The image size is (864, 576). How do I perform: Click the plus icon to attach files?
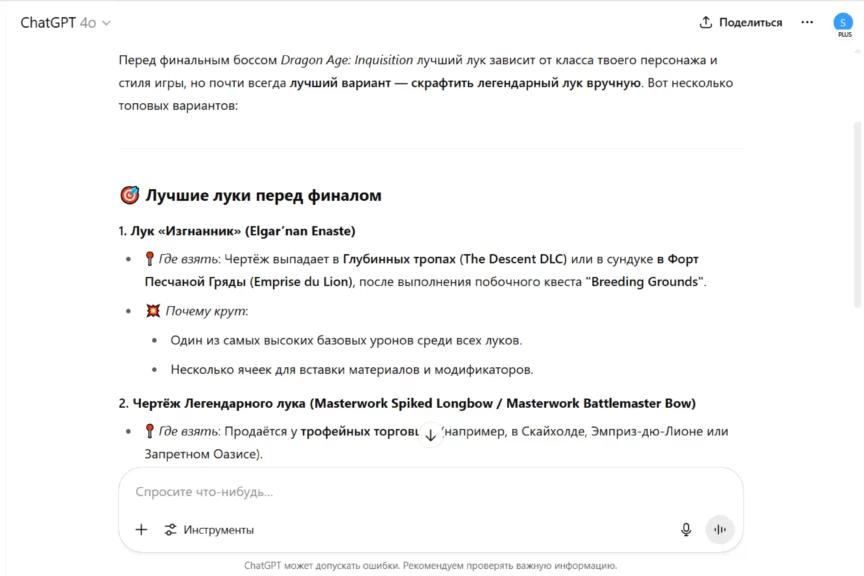141,530
